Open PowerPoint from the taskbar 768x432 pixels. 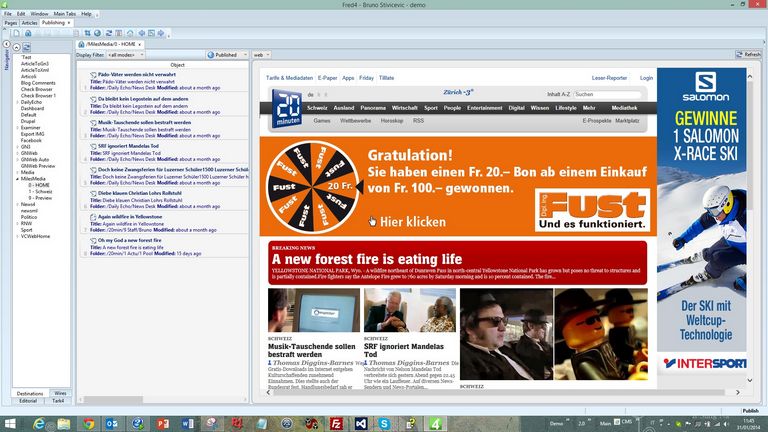click(163, 424)
